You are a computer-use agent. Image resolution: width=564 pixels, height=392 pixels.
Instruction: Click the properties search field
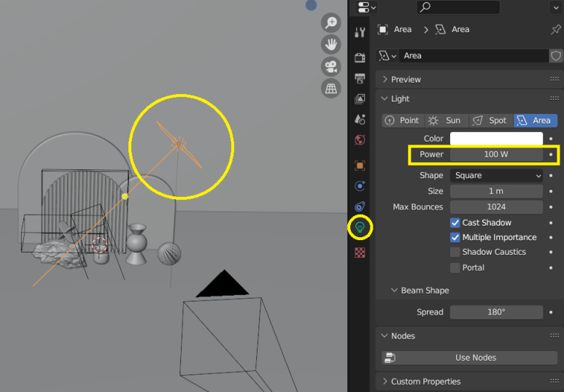[x=458, y=7]
